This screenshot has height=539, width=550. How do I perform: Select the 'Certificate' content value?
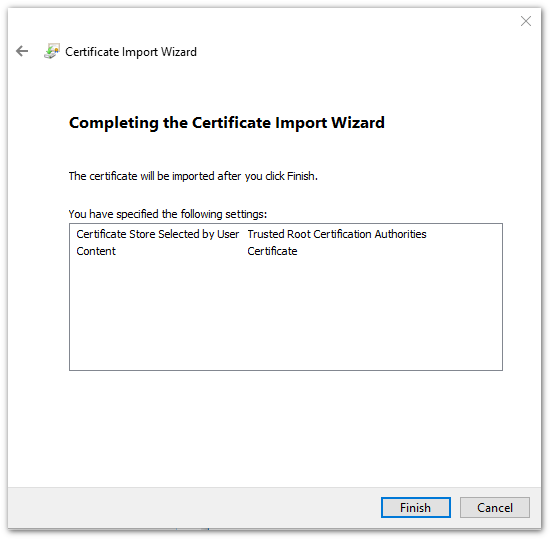pos(272,251)
